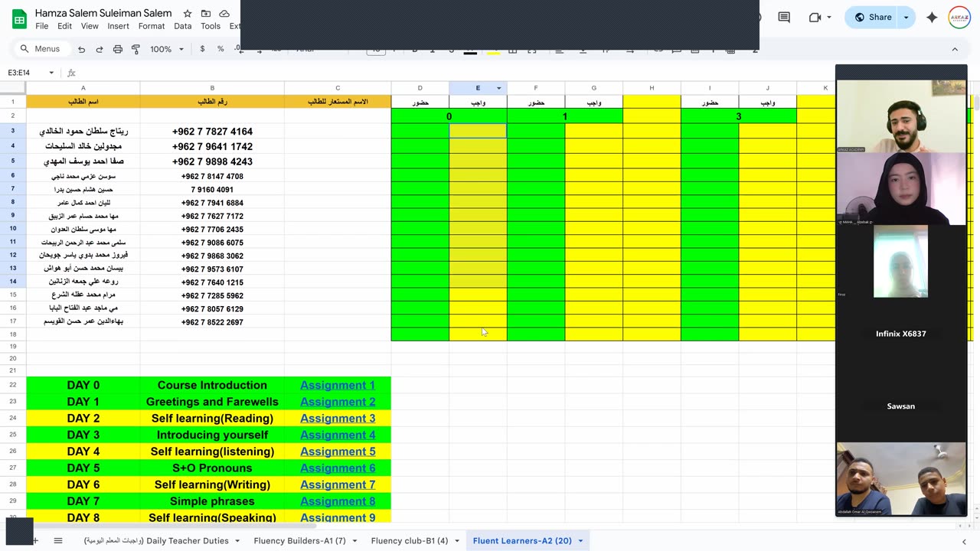Redo the last action
This screenshot has height=551, width=980.
tap(100, 49)
